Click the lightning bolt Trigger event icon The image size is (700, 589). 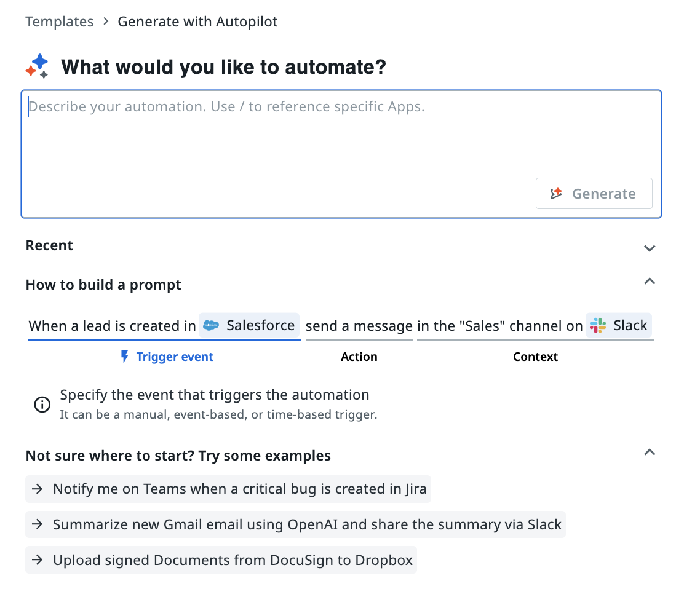125,357
